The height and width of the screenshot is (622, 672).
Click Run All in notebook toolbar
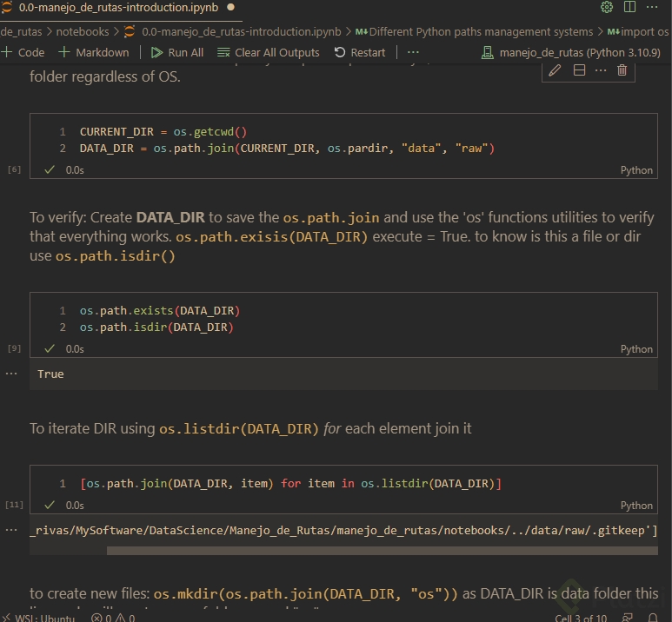click(177, 52)
